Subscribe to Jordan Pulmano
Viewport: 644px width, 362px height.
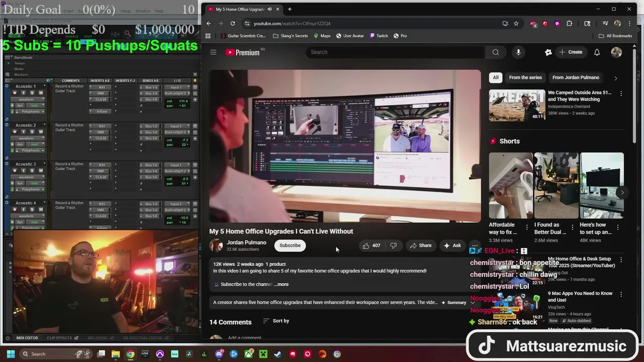coord(290,245)
